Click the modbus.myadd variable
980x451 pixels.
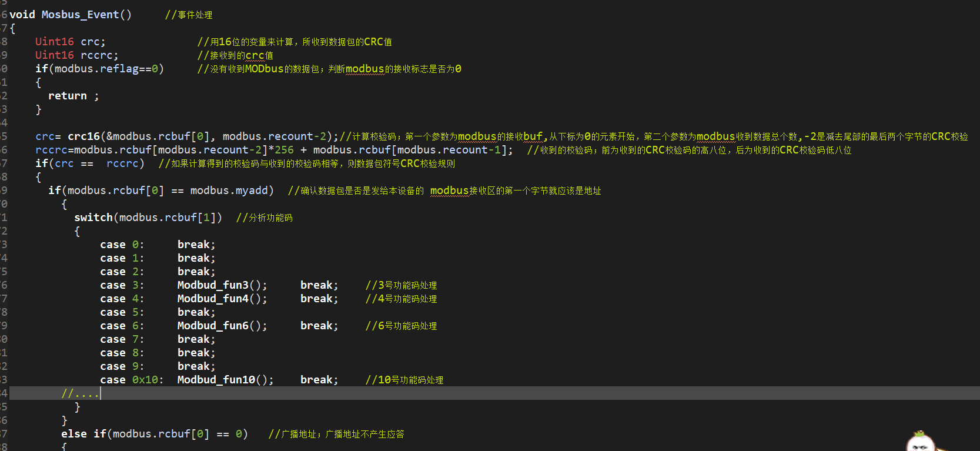(229, 191)
